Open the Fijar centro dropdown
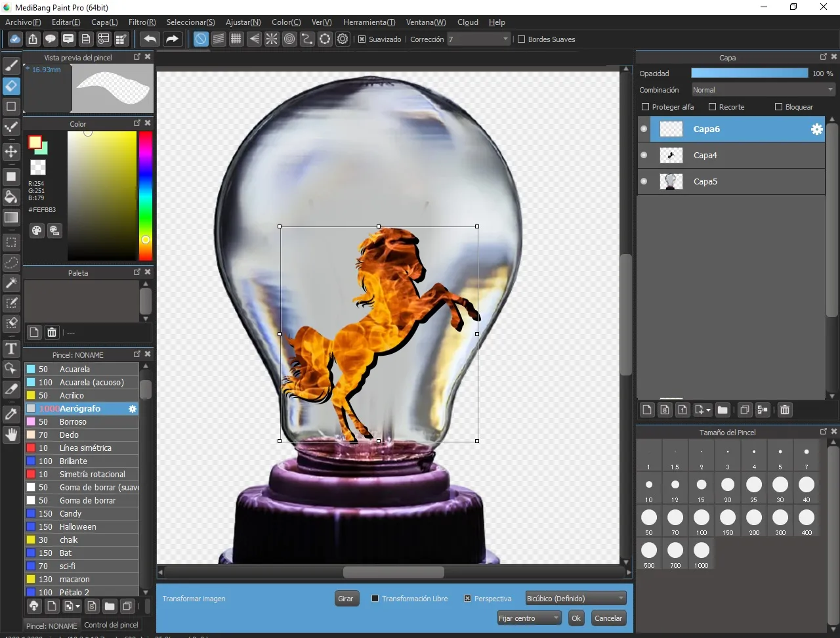The width and height of the screenshot is (840, 638). (x=529, y=618)
